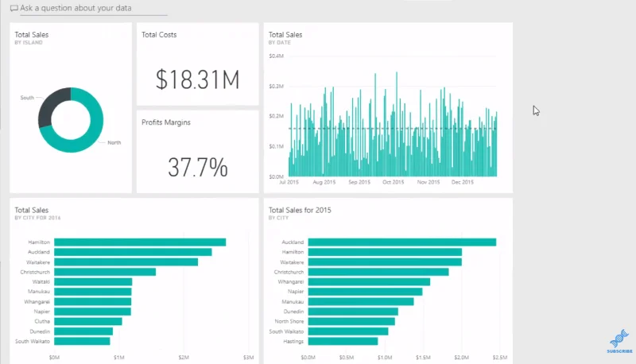Select the Napier bar in 2015 city chart
Viewport: 636px width, 364px height.
(x=365, y=292)
